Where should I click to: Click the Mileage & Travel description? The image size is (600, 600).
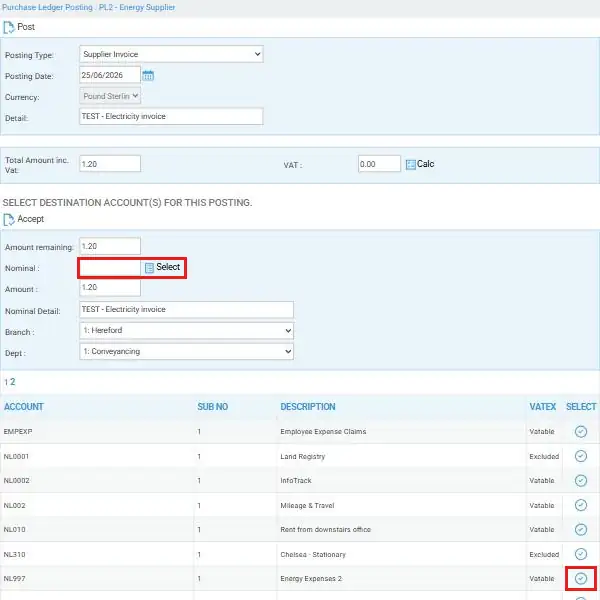point(307,505)
